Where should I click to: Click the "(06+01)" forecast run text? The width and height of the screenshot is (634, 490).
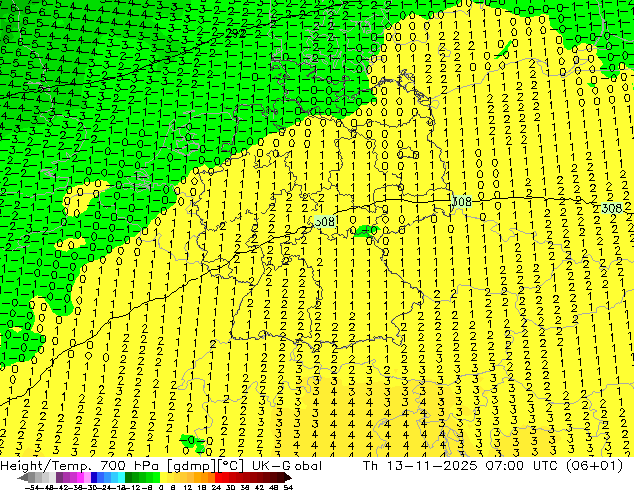tap(594, 466)
